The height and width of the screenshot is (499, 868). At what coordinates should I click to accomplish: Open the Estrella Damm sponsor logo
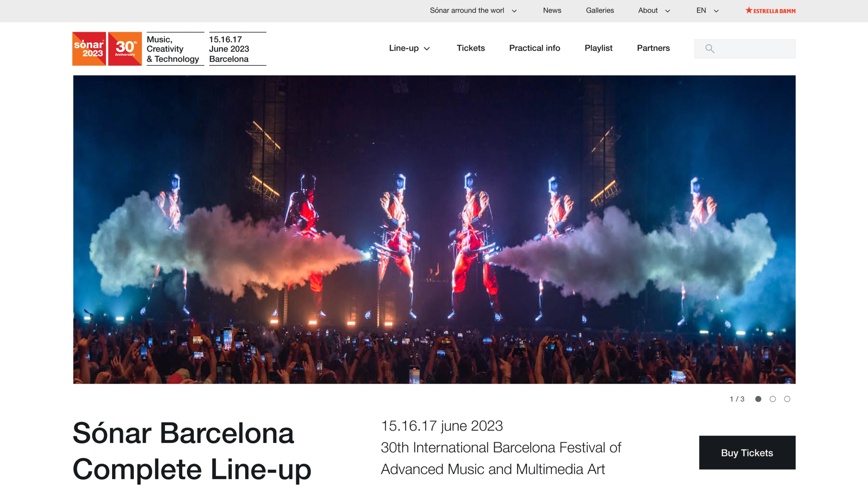pos(770,11)
